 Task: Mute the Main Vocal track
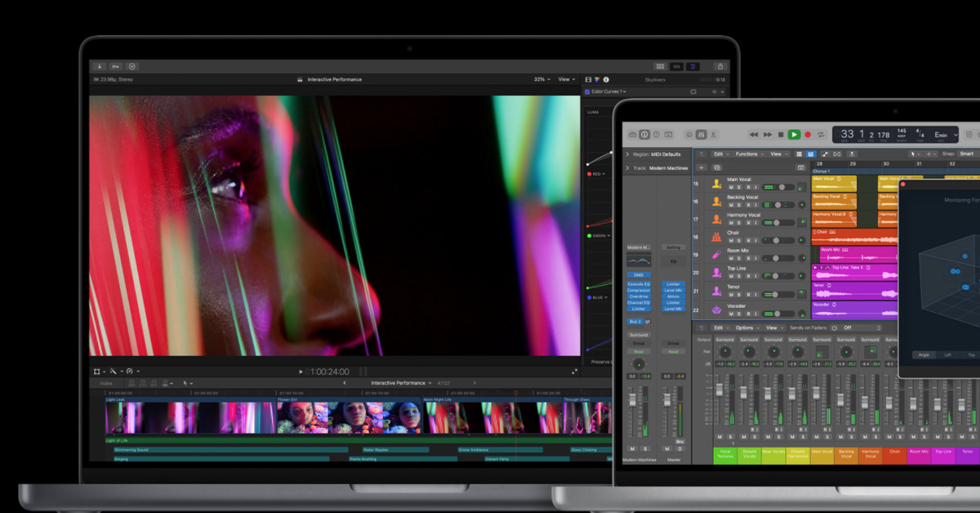731,187
